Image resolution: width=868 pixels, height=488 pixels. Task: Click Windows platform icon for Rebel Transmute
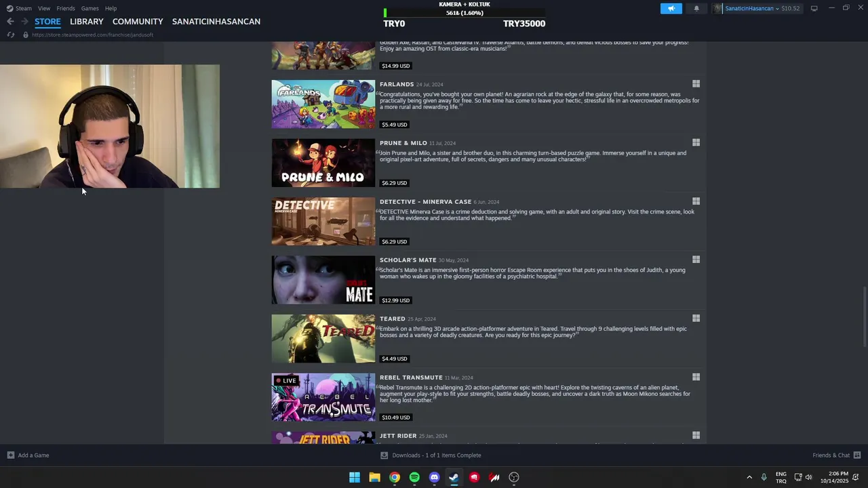pyautogui.click(x=696, y=377)
